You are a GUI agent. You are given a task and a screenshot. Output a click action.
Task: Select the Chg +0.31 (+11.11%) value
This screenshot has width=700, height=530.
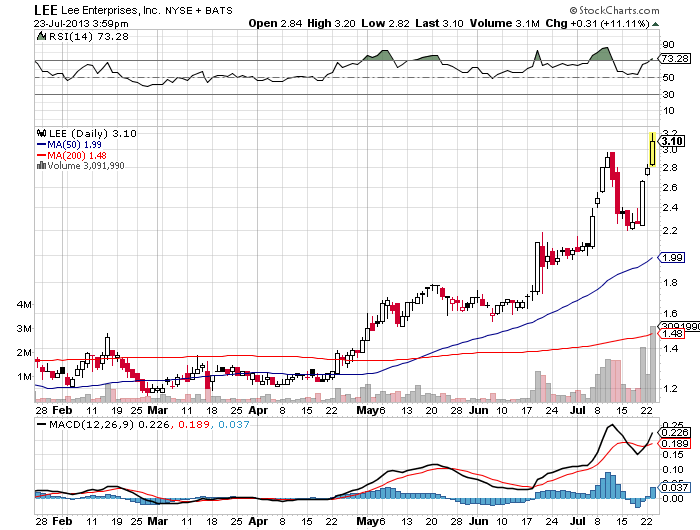(597, 23)
